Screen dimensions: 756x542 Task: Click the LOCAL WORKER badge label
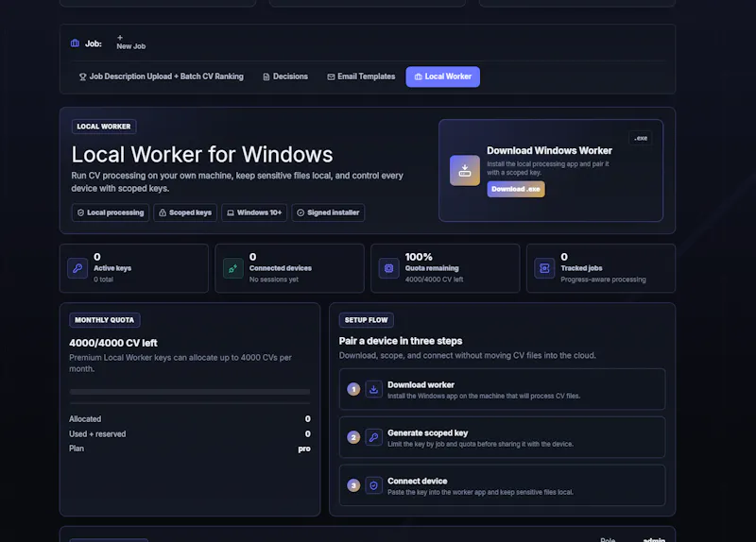coord(104,127)
